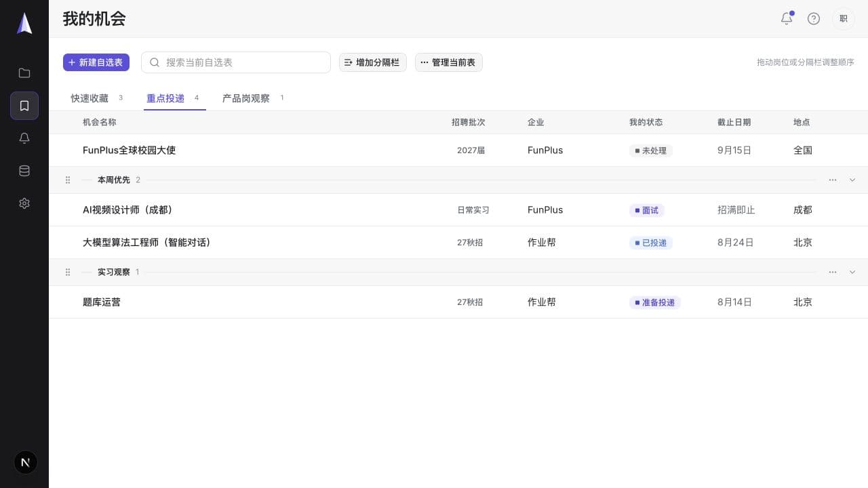Click the 实习观察 separator label
The image size is (868, 488).
(x=114, y=272)
